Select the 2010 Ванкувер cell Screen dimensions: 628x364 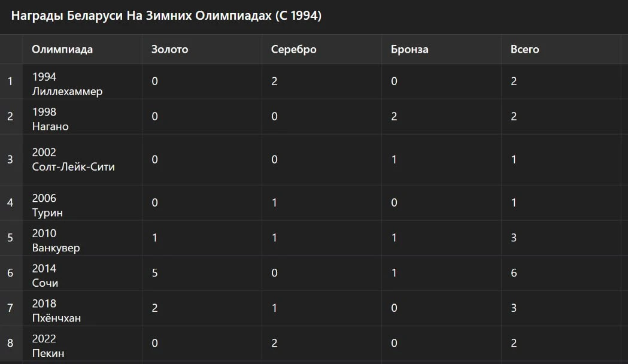click(56, 240)
